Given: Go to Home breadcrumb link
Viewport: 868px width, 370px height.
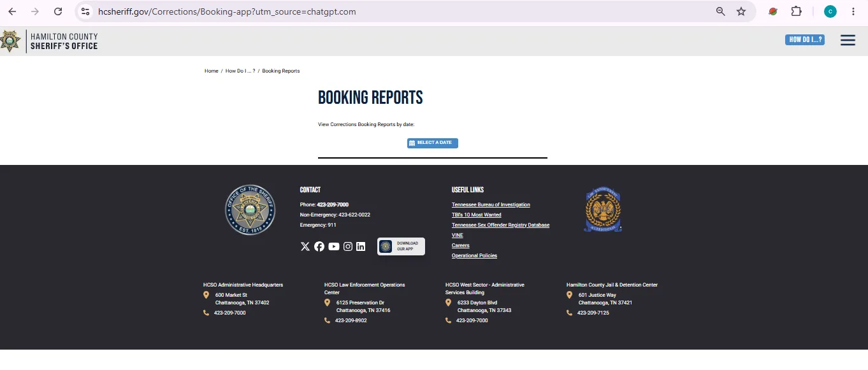Looking at the screenshot, I should tap(212, 71).
